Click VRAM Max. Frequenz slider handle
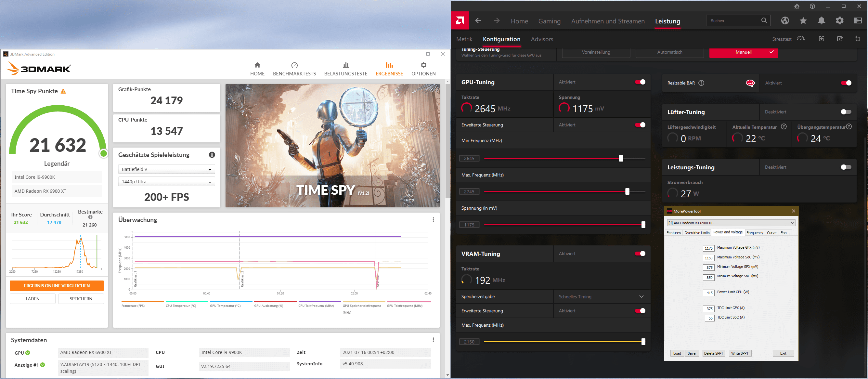 [643, 342]
